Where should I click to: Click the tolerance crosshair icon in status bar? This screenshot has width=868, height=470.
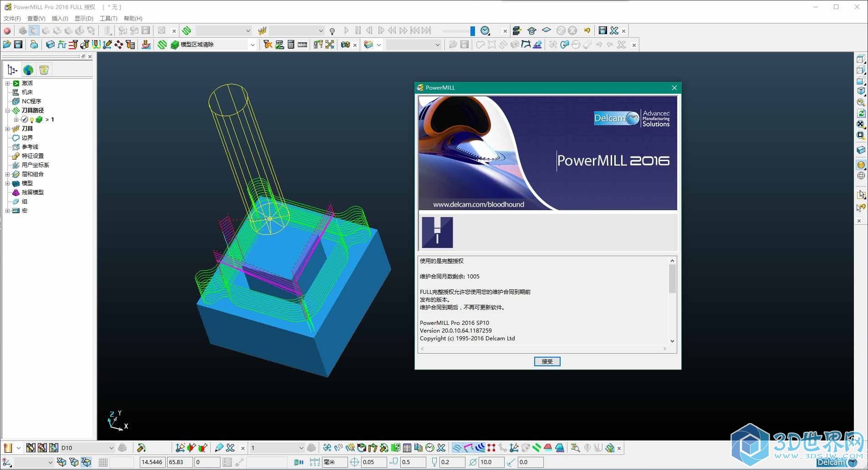pyautogui.click(x=355, y=462)
